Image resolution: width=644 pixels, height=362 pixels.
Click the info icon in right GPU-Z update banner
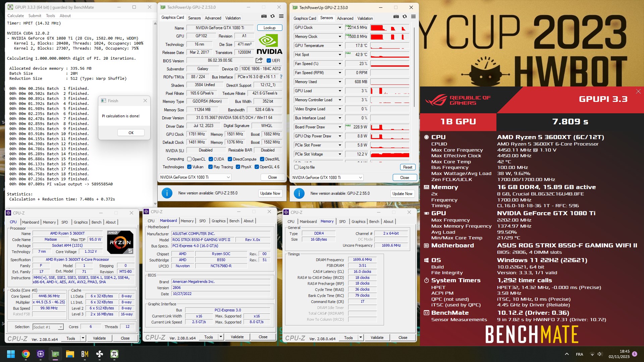pyautogui.click(x=299, y=193)
